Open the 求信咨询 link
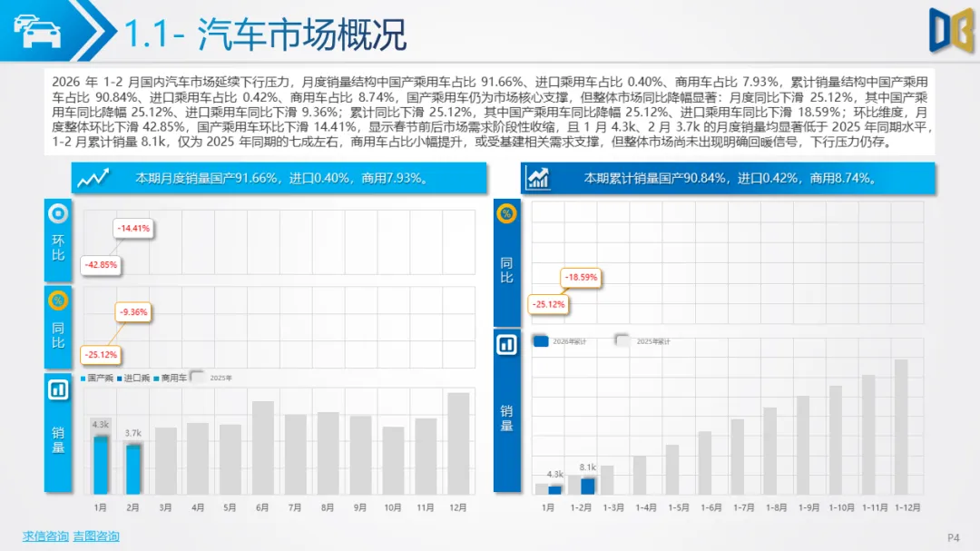The image size is (980, 551). pyautogui.click(x=45, y=536)
